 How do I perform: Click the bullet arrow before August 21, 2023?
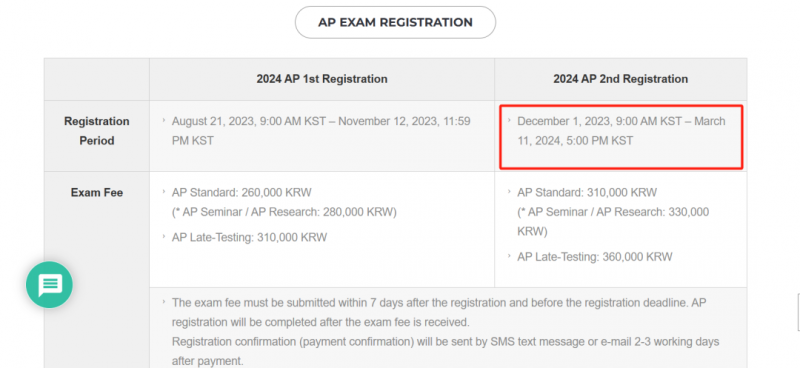pos(164,120)
